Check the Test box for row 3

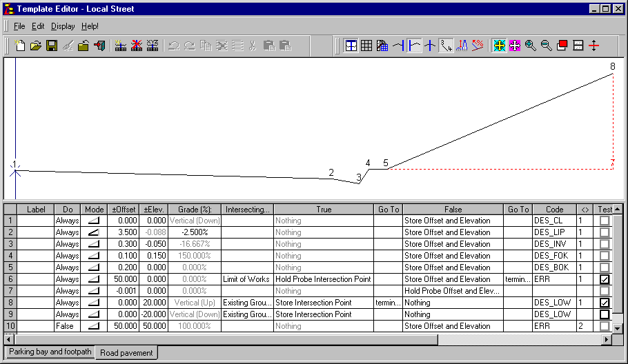pyautogui.click(x=605, y=244)
